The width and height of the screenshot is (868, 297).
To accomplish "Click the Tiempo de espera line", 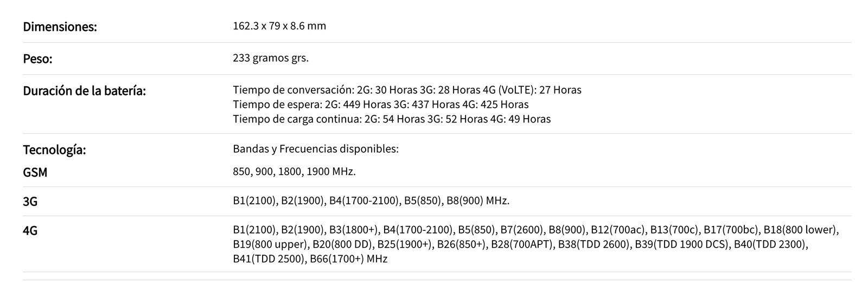I will pos(381,105).
